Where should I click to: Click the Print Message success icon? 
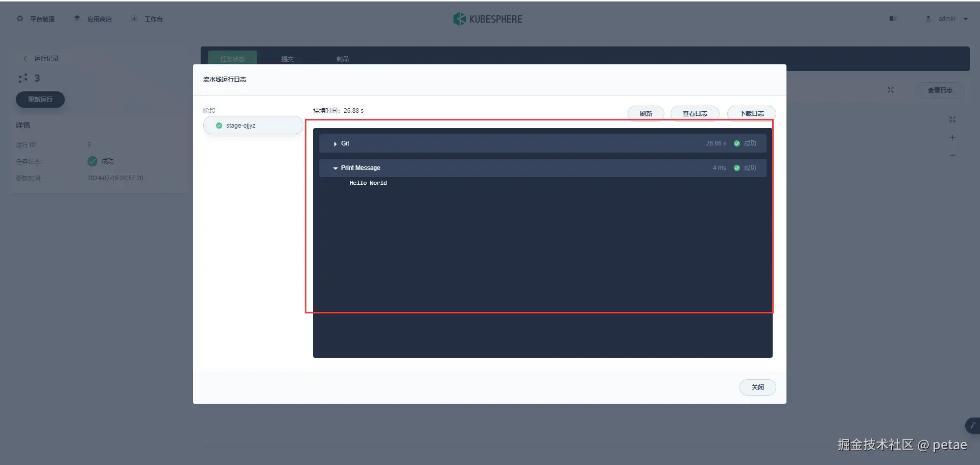[736, 168]
